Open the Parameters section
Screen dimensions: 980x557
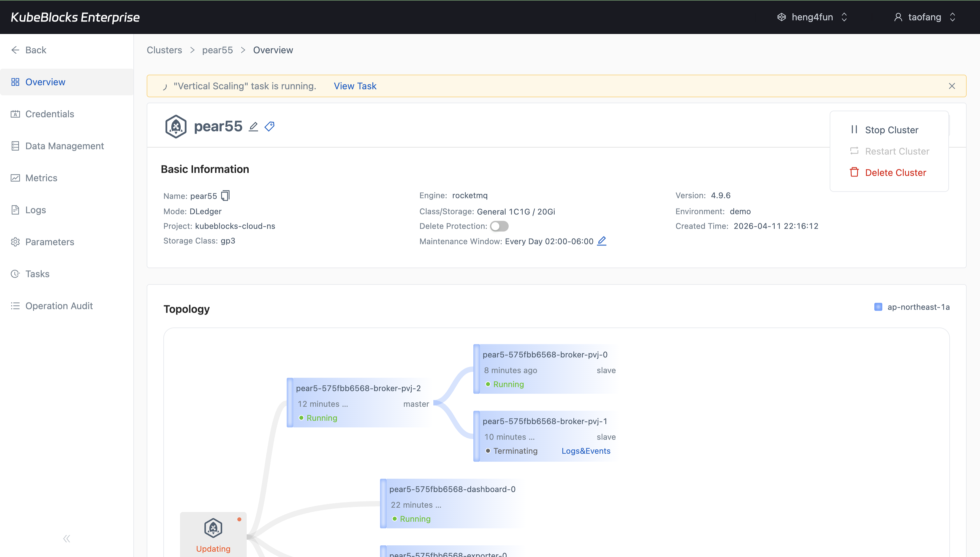pyautogui.click(x=50, y=242)
